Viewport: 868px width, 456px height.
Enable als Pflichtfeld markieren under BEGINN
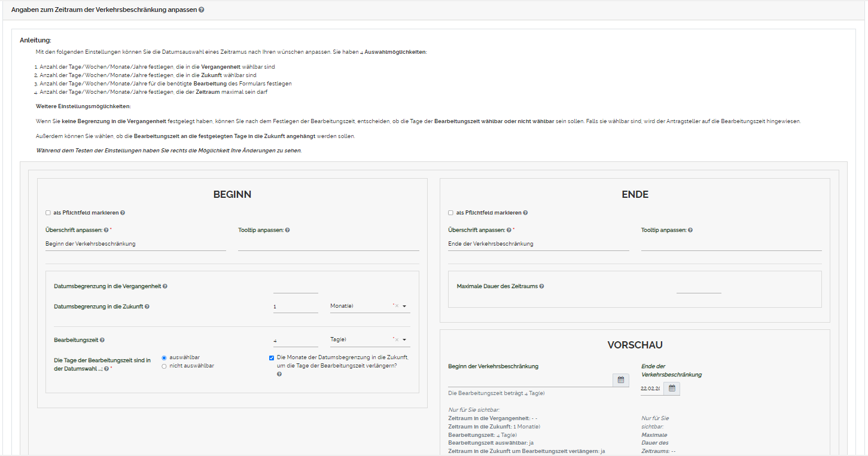click(x=47, y=212)
